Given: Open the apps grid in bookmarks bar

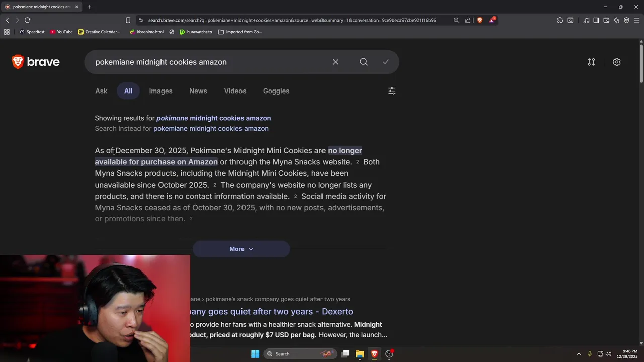Looking at the screenshot, I should click(7, 32).
